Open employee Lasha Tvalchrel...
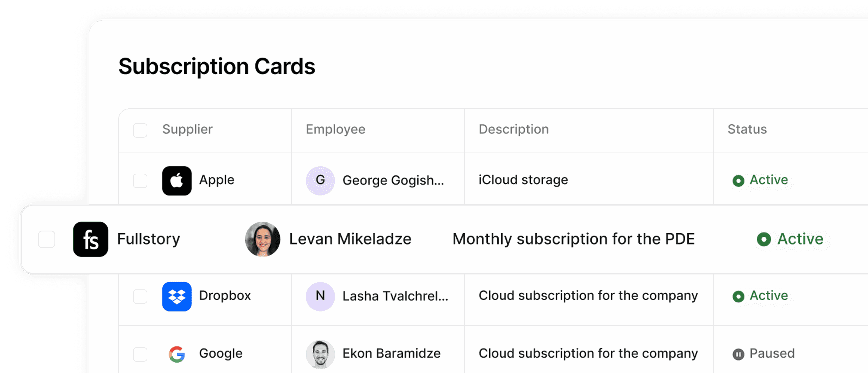This screenshot has height=373, width=868. pyautogui.click(x=395, y=296)
